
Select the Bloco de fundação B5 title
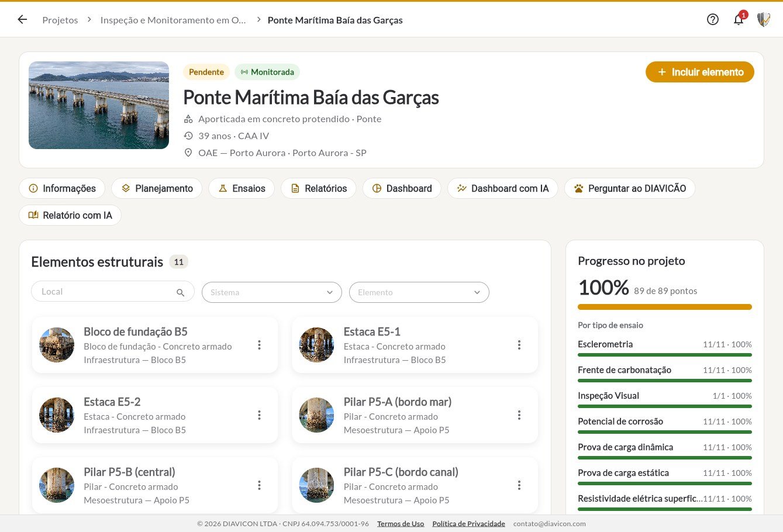(x=136, y=331)
